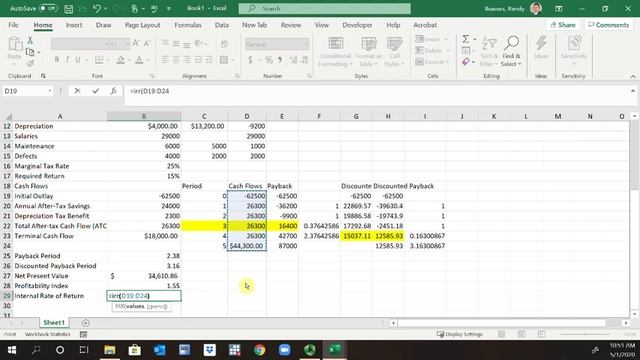Toggle Underline formatting

point(78,60)
